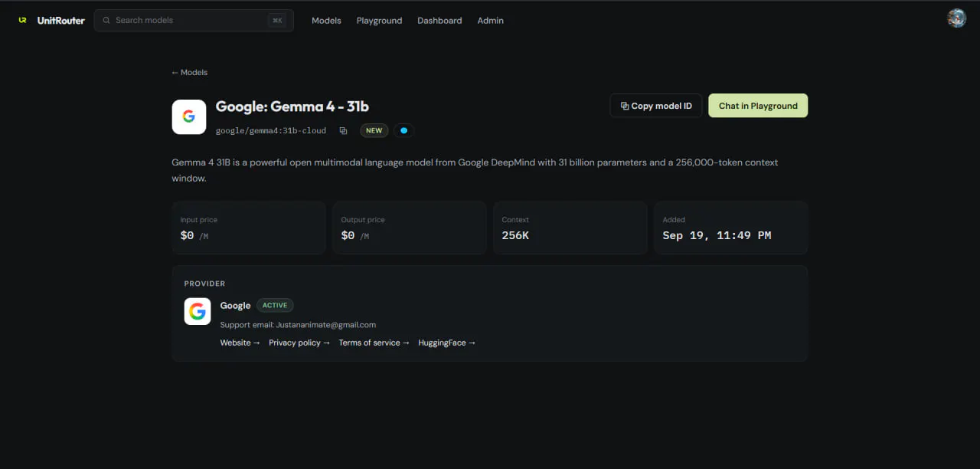
Task: Open the Models nav item
Action: coord(326,21)
